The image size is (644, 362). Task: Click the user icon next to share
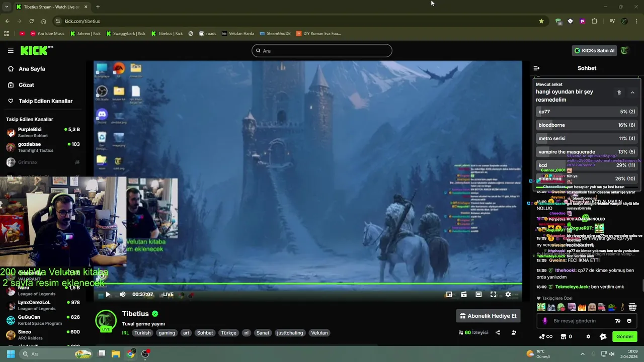click(x=514, y=333)
